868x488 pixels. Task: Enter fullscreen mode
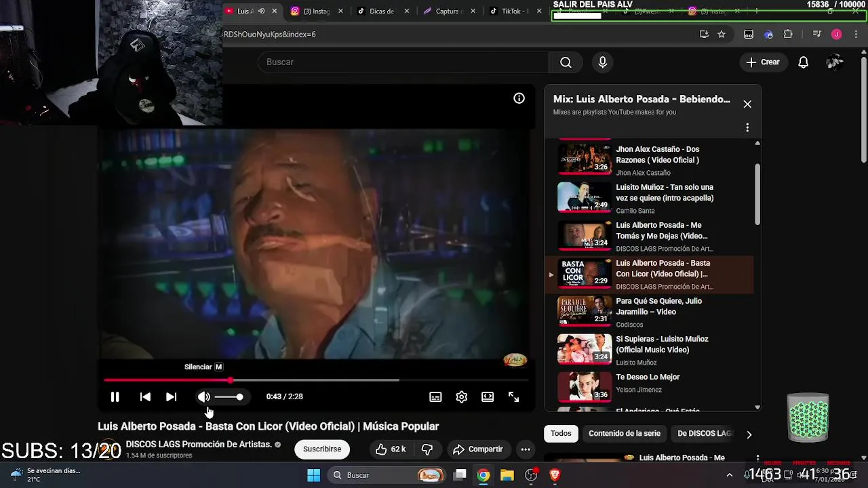point(514,397)
